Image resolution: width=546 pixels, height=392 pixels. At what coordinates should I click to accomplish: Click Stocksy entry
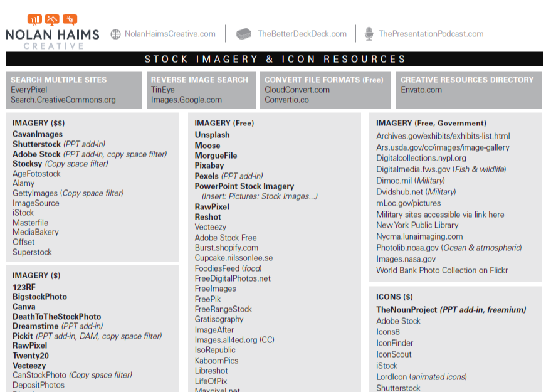27,164
